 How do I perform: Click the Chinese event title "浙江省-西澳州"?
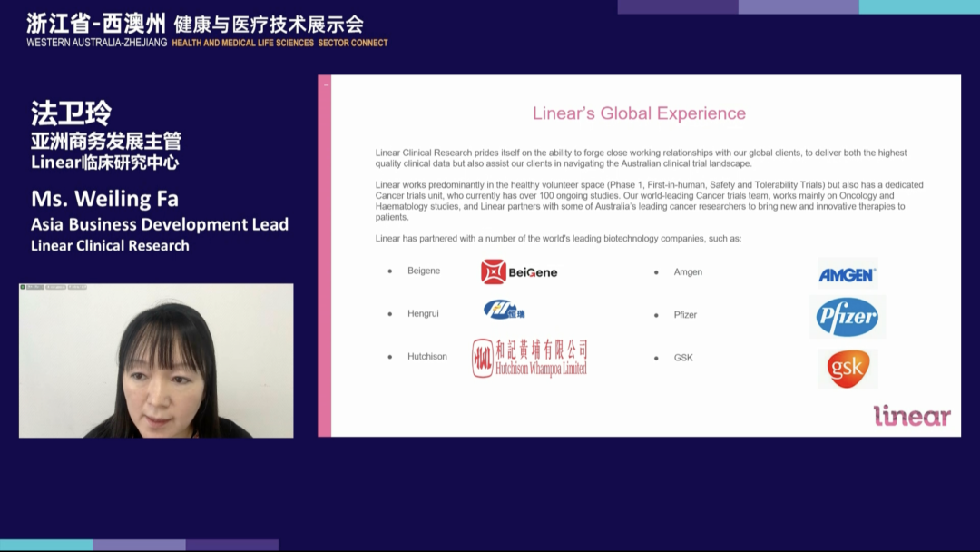[x=96, y=24]
